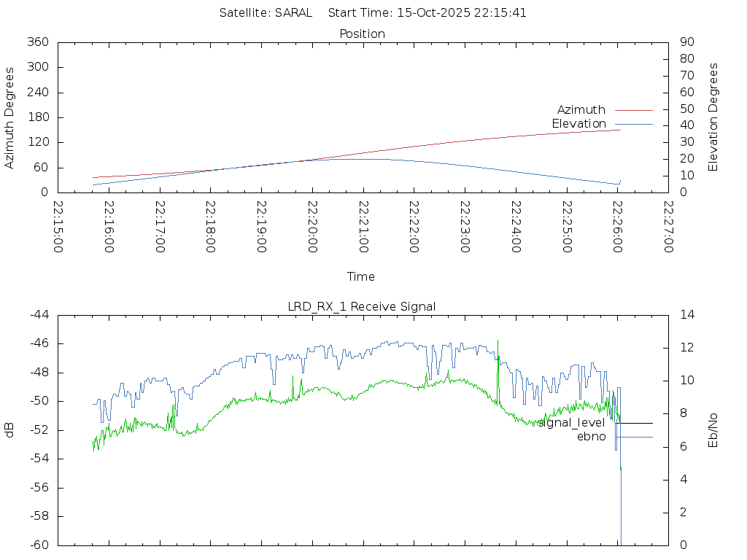This screenshot has height=560, width=747.
Task: Click the 22:16:00 time axis tick label
Action: coord(109,227)
